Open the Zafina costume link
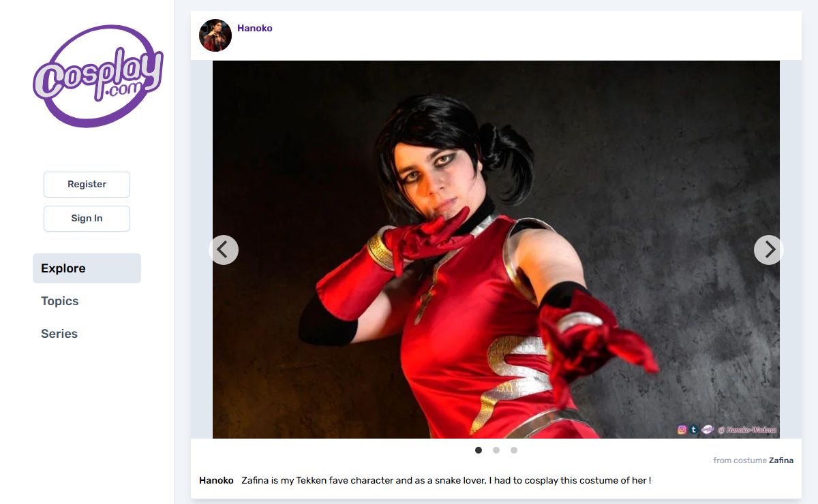The image size is (818, 504). pyautogui.click(x=781, y=460)
